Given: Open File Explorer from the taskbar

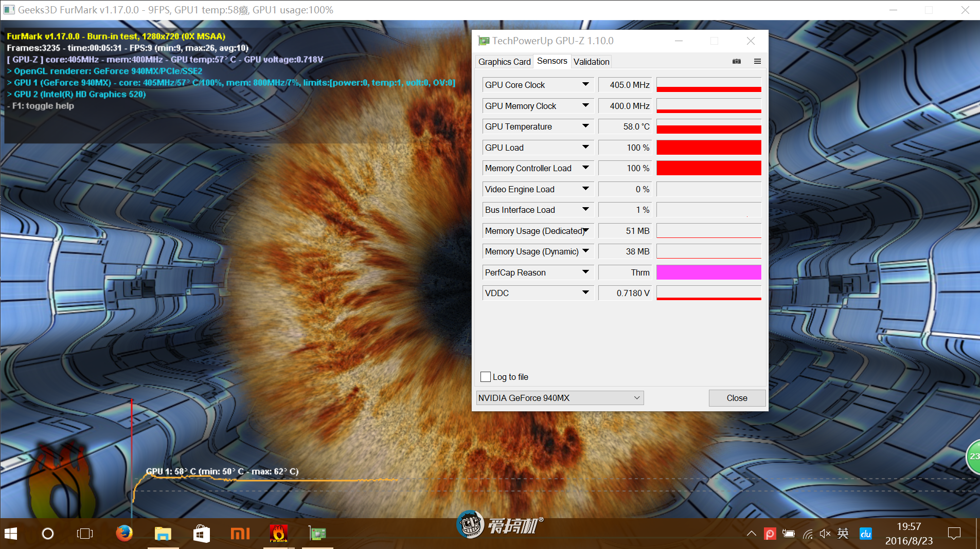Looking at the screenshot, I should (163, 534).
